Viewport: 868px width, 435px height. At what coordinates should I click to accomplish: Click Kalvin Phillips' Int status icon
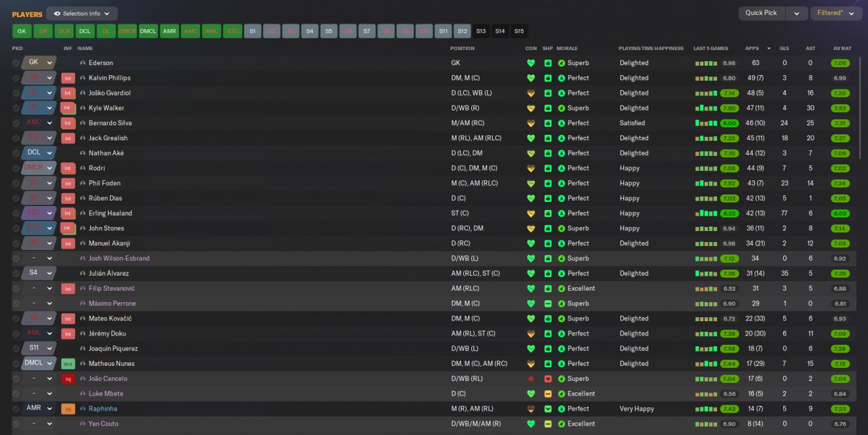click(x=68, y=78)
